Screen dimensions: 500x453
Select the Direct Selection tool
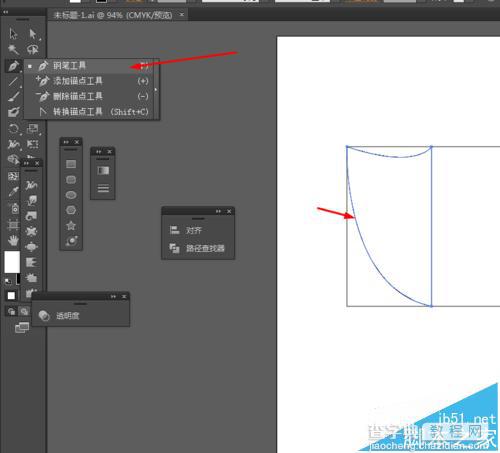pyautogui.click(x=33, y=34)
